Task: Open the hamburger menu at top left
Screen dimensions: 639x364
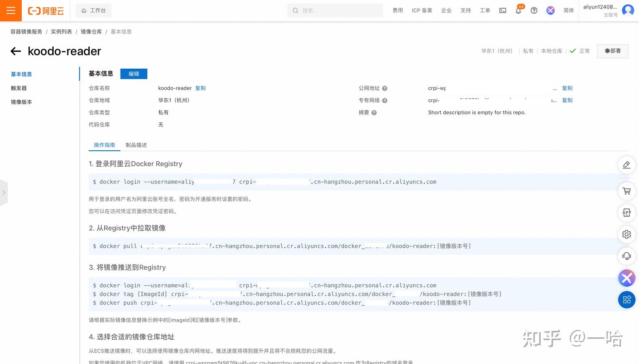Action: click(x=11, y=10)
